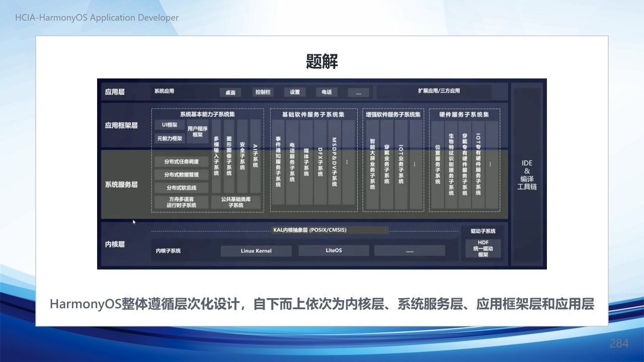The image size is (644, 362).
Task: Click the UI框架 box
Action: tap(169, 125)
